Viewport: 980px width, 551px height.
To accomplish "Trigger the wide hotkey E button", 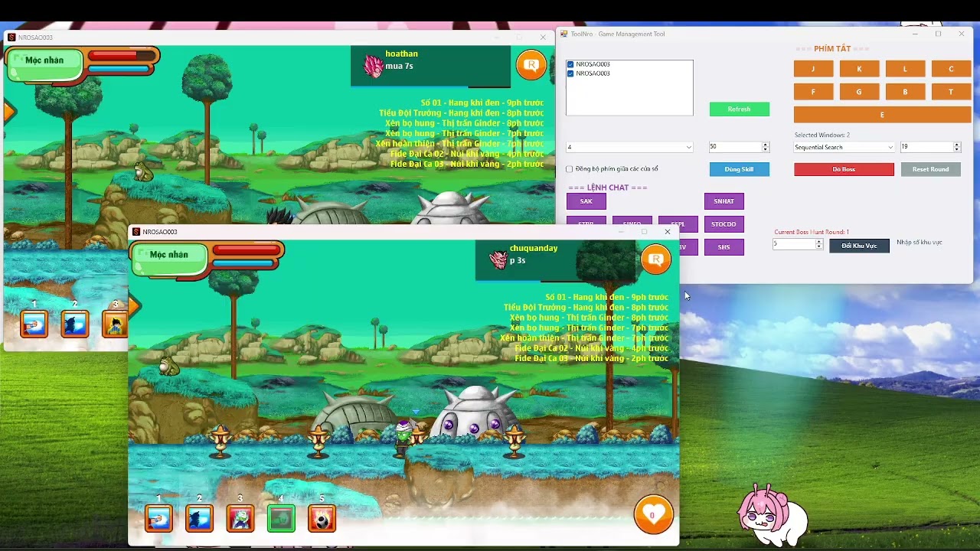I will [882, 115].
